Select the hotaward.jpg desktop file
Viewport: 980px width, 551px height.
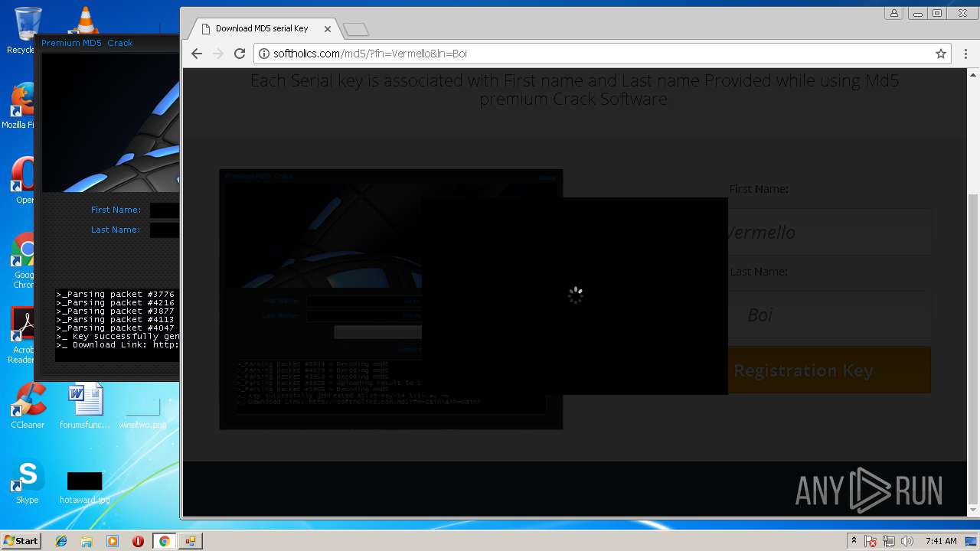coord(84,487)
